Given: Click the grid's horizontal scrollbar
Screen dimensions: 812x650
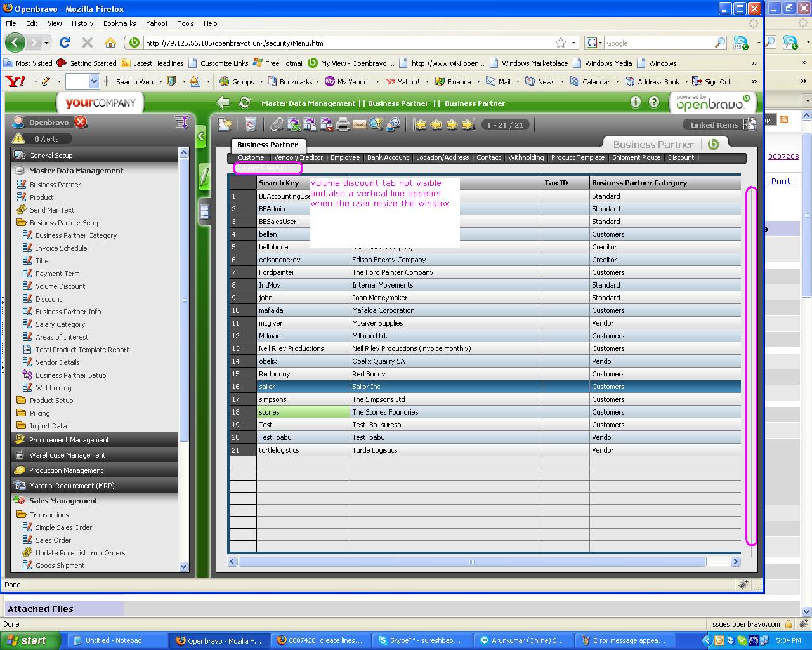Looking at the screenshot, I should point(471,562).
